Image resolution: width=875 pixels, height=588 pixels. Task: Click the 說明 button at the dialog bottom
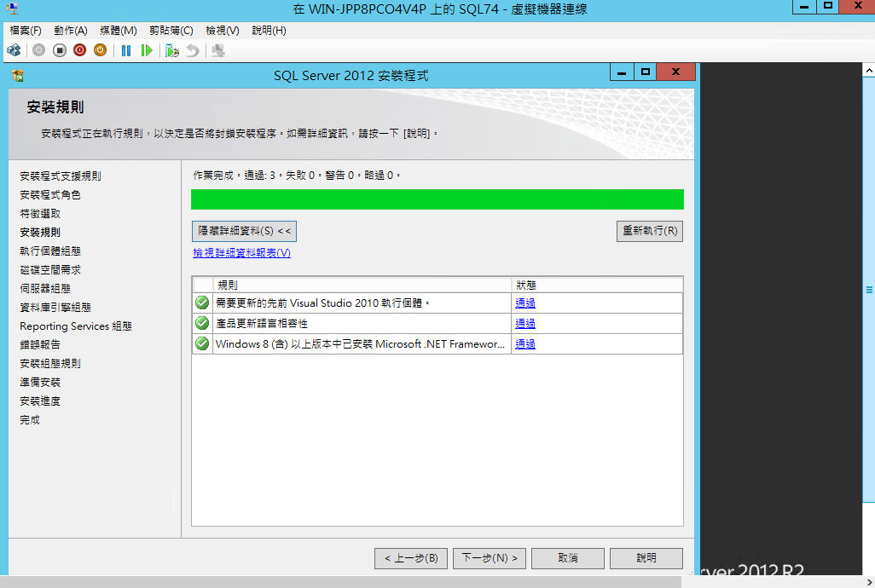click(x=646, y=558)
